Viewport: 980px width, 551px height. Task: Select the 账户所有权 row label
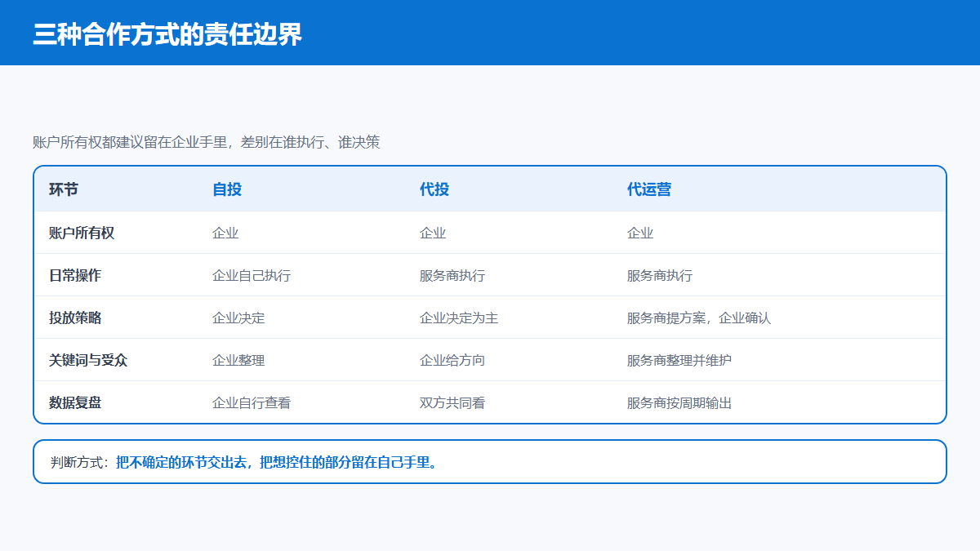click(x=82, y=233)
